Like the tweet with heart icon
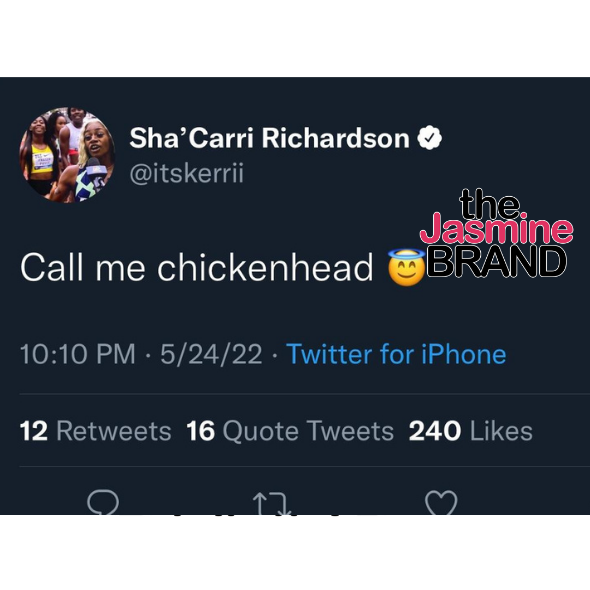This screenshot has height=590, width=590. [441, 503]
